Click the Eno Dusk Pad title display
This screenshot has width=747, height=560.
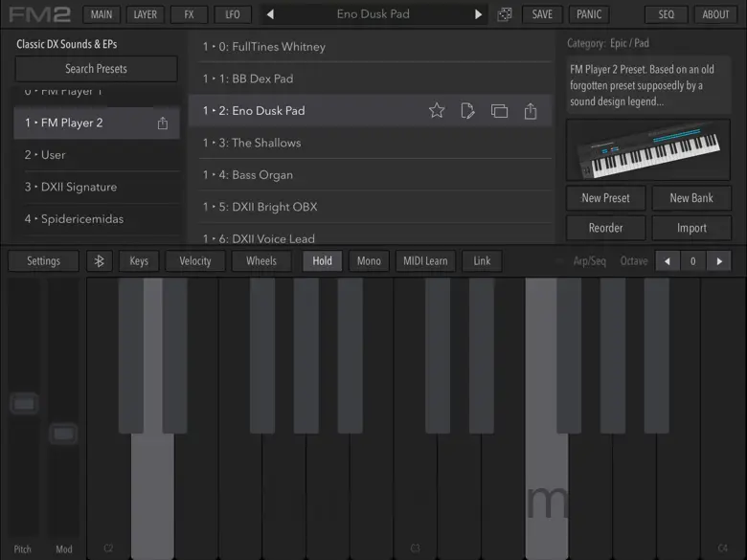(x=373, y=14)
